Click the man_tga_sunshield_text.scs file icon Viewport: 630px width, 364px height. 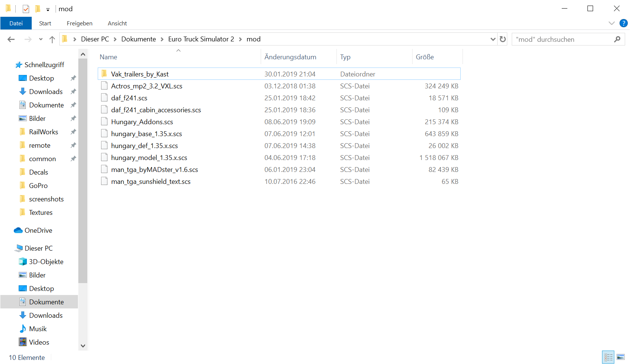click(104, 181)
